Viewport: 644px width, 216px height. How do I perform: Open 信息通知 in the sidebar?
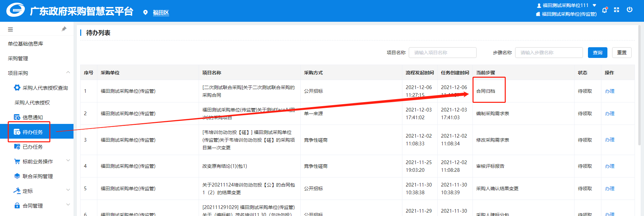tap(33, 117)
